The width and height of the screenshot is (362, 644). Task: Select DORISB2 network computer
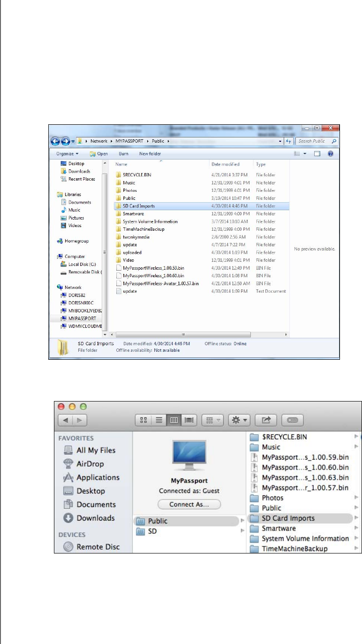tap(73, 295)
